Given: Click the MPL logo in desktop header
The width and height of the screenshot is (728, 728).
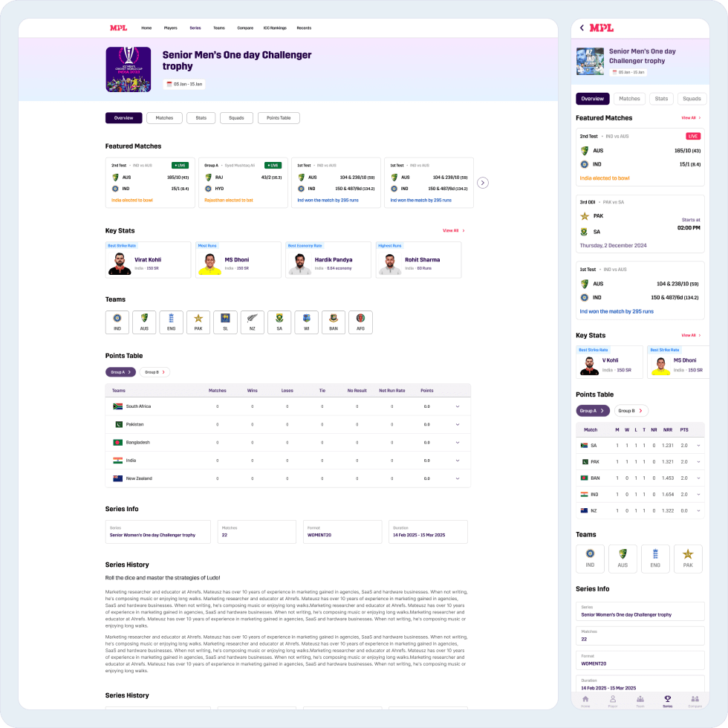Looking at the screenshot, I should tap(118, 28).
